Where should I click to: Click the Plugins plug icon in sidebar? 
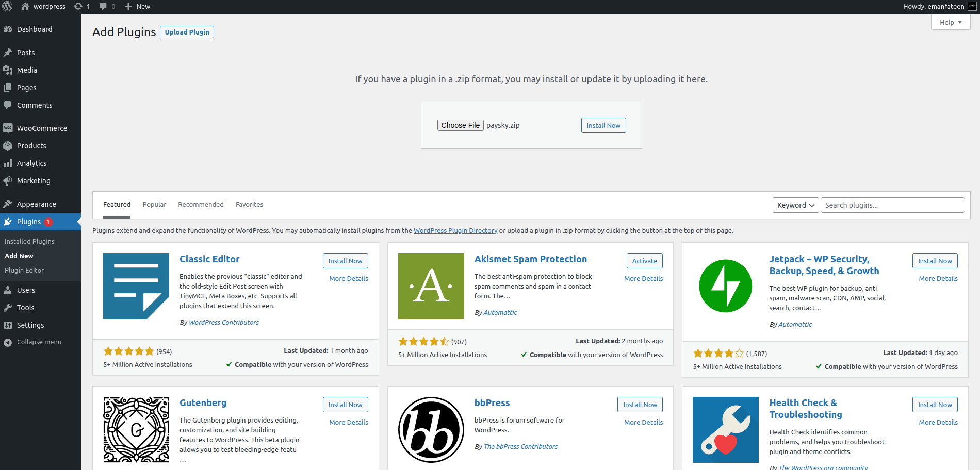pos(8,222)
